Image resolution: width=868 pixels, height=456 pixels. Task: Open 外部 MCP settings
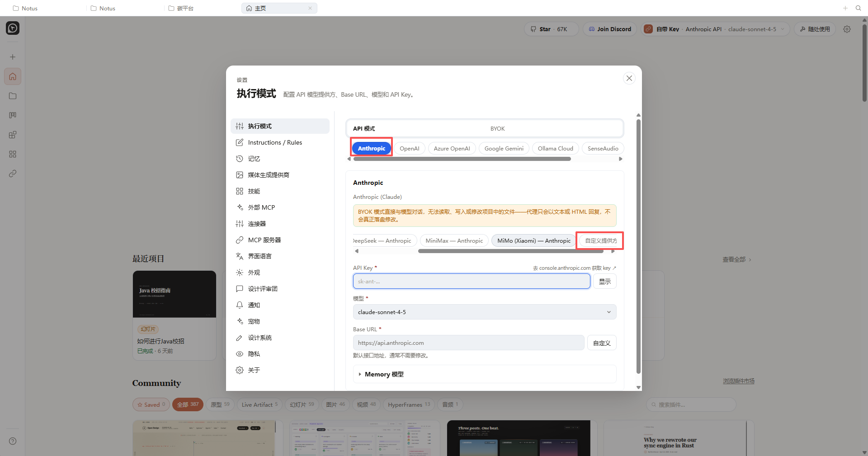(x=280, y=207)
